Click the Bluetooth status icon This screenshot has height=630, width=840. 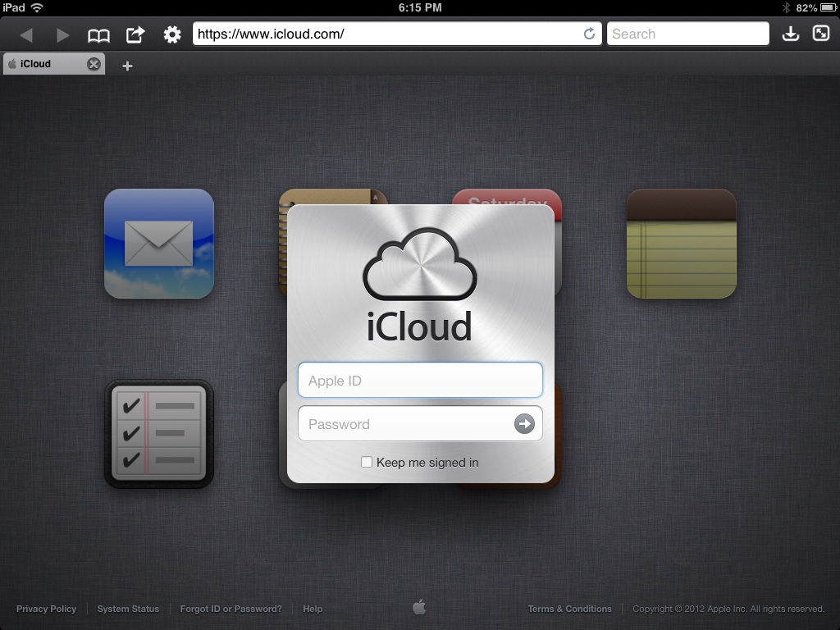pyautogui.click(x=786, y=7)
